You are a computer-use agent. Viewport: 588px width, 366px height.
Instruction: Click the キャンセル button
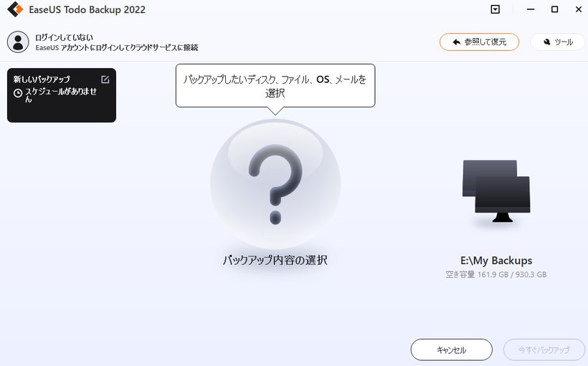451,350
